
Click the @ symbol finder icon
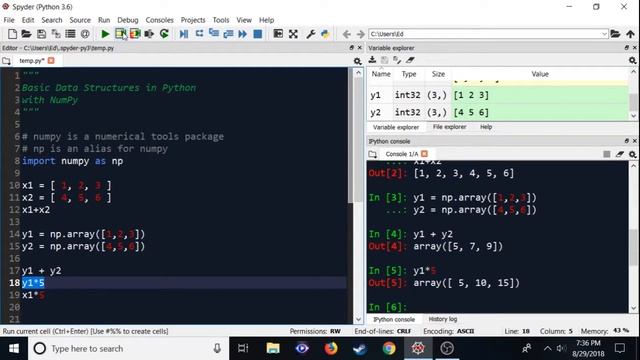[85, 34]
